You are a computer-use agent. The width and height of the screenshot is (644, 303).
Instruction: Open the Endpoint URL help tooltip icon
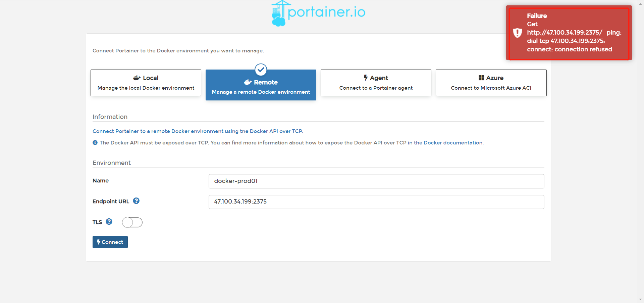136,201
